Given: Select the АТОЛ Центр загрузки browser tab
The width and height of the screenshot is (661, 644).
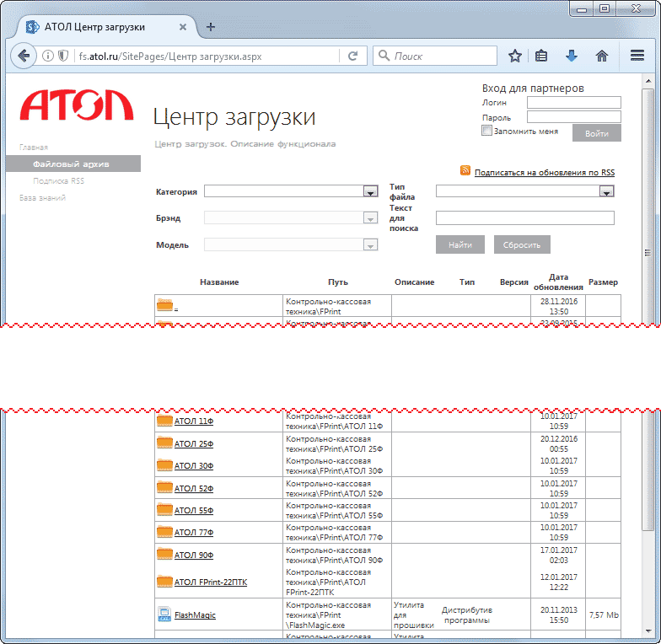Looking at the screenshot, I should [106, 27].
